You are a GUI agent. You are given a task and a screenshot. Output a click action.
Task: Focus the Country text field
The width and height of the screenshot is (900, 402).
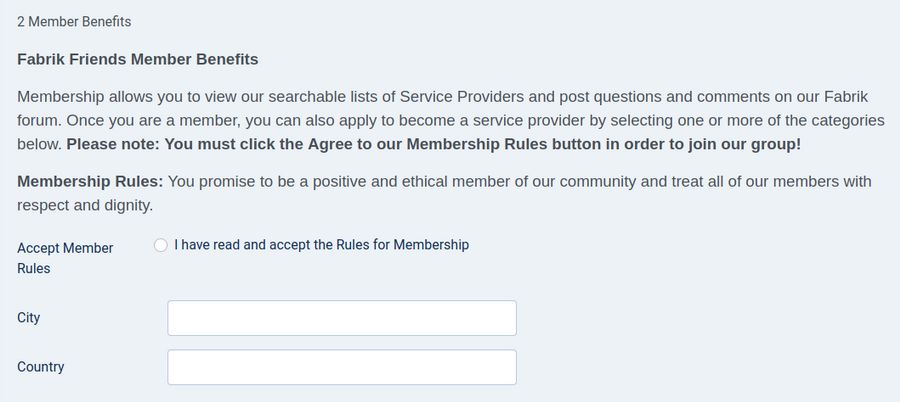click(x=342, y=367)
